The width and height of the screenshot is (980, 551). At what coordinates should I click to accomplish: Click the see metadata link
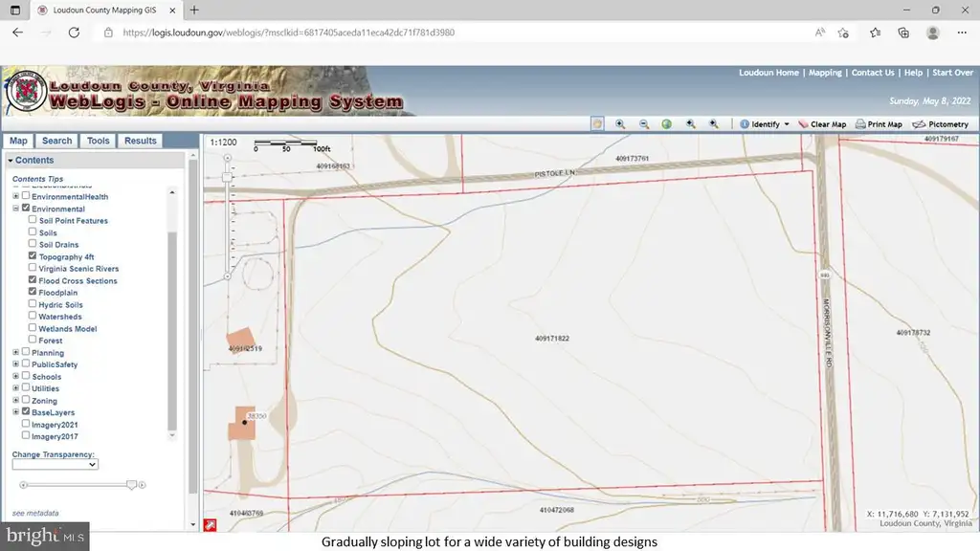point(35,513)
